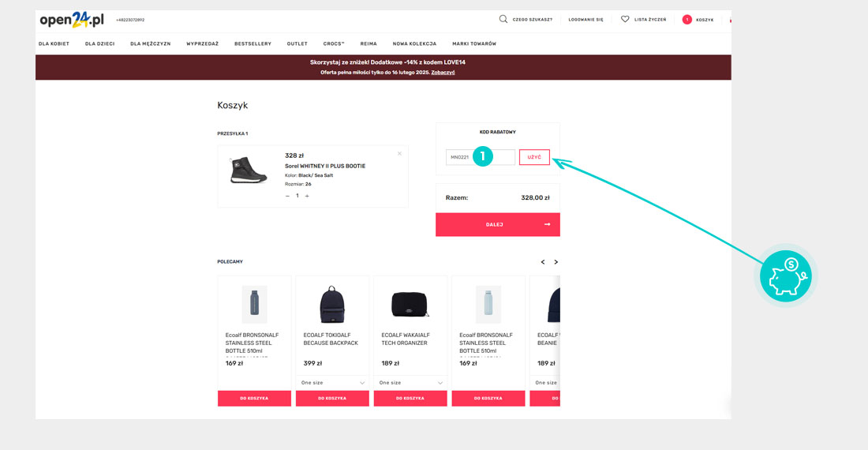
Task: Expand size dropdown for WAKAIALF organizer
Action: pos(410,382)
